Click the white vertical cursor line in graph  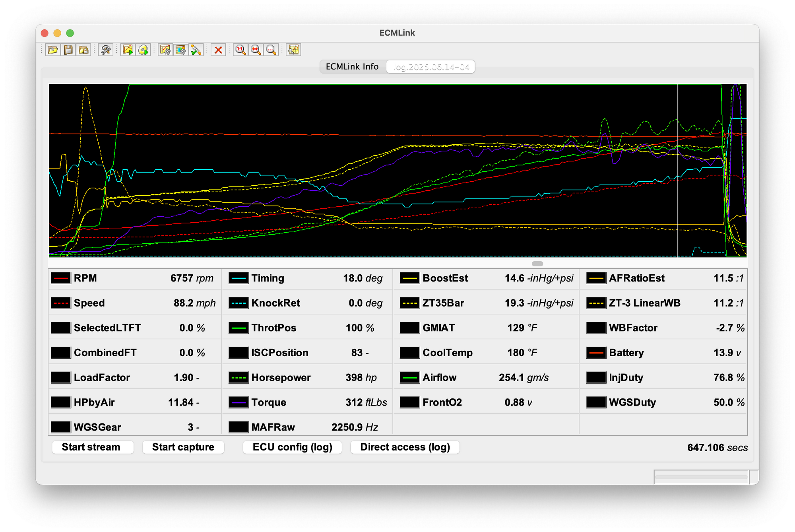(677, 170)
